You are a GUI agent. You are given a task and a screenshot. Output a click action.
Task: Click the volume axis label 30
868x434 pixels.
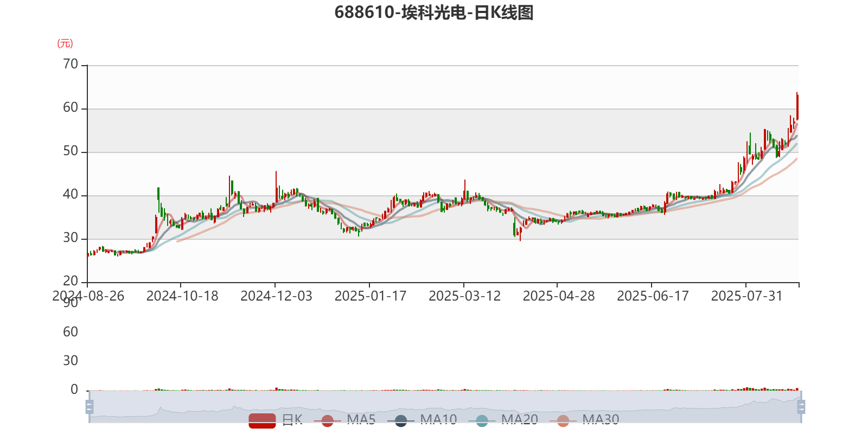click(x=71, y=361)
